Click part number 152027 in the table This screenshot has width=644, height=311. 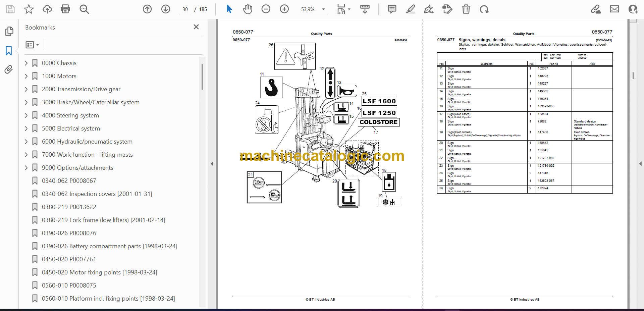coord(543,68)
